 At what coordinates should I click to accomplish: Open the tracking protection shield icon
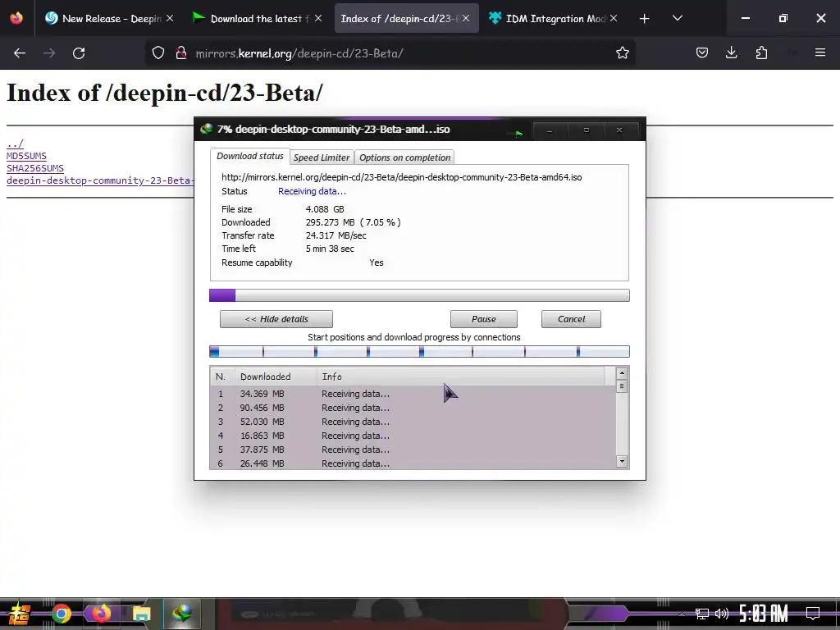pyautogui.click(x=158, y=53)
